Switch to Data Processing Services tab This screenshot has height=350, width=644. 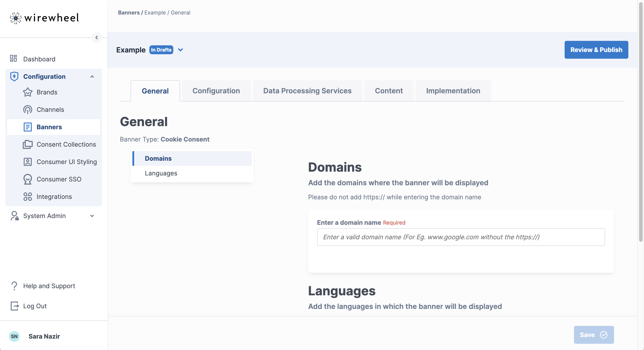[x=307, y=91]
